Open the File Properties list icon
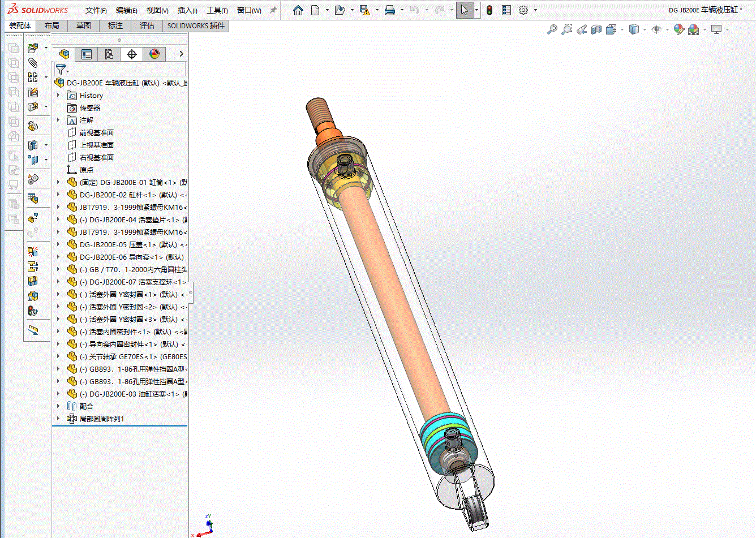This screenshot has width=756, height=538. click(506, 10)
